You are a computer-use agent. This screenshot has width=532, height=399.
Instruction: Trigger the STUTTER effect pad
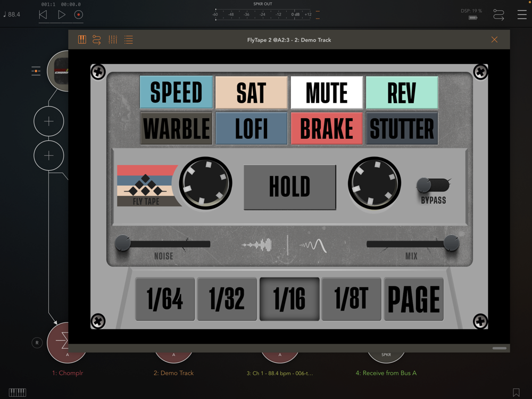coord(402,128)
